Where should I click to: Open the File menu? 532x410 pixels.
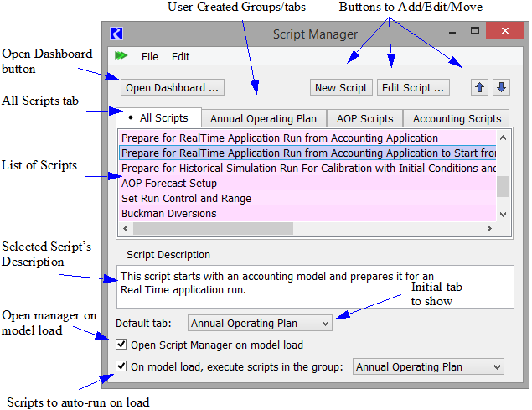coord(149,56)
